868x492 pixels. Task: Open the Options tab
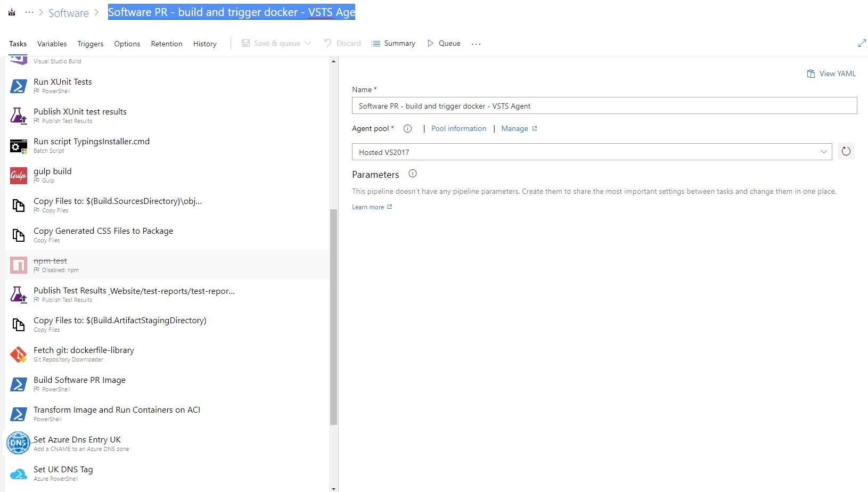(x=127, y=44)
